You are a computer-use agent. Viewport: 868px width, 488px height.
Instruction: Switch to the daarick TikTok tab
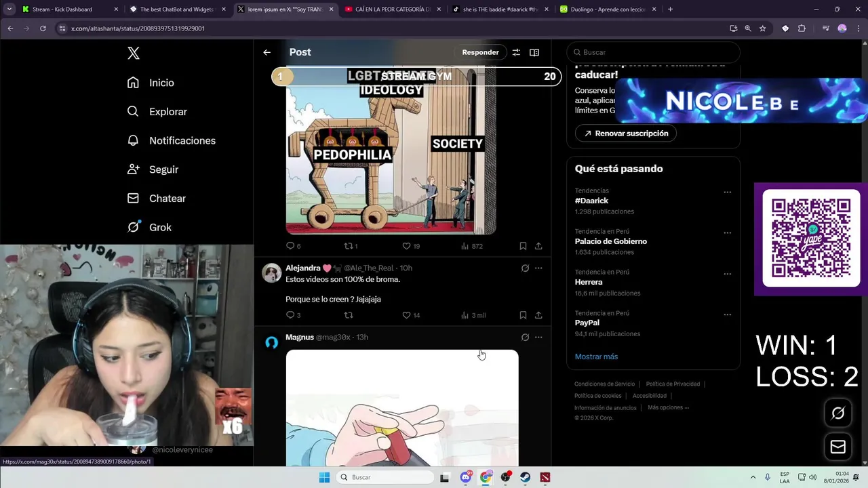(x=500, y=9)
